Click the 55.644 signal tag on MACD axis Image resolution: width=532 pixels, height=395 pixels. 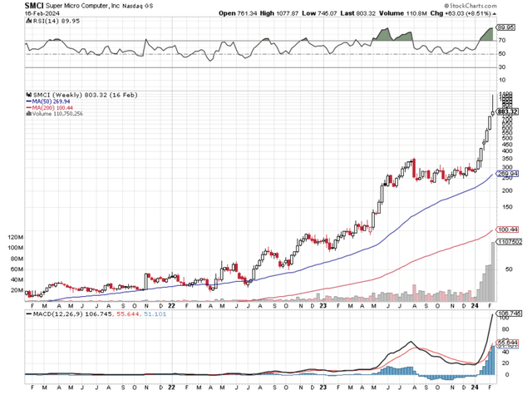[x=508, y=343]
